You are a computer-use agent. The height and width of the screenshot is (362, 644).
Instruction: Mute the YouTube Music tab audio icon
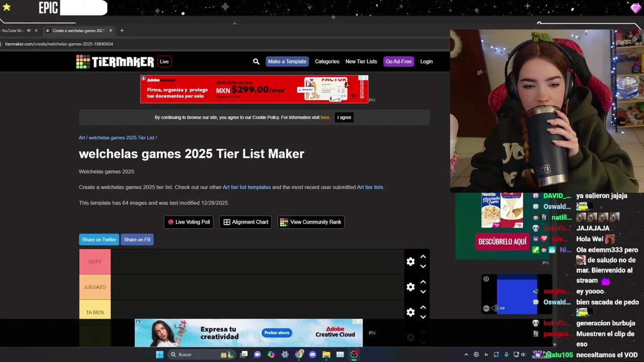pyautogui.click(x=28, y=30)
